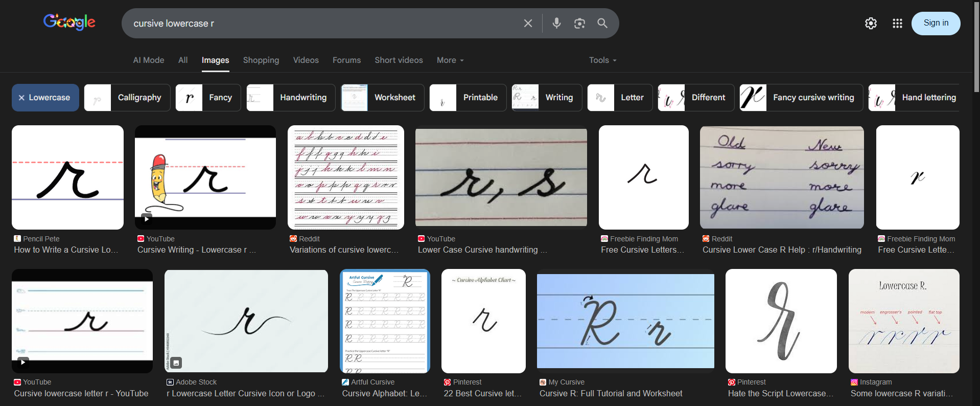Image resolution: width=980 pixels, height=406 pixels.
Task: Submit search with the magnifying glass icon
Action: click(602, 23)
